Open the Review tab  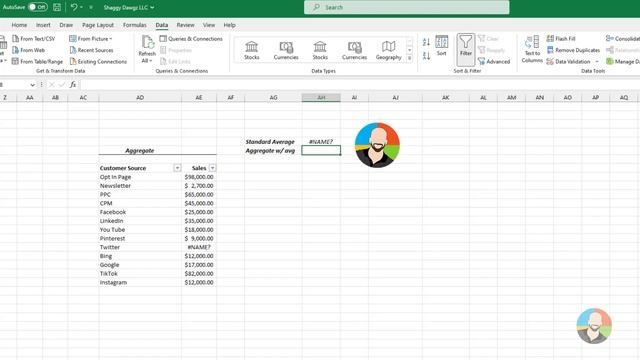[x=185, y=25]
